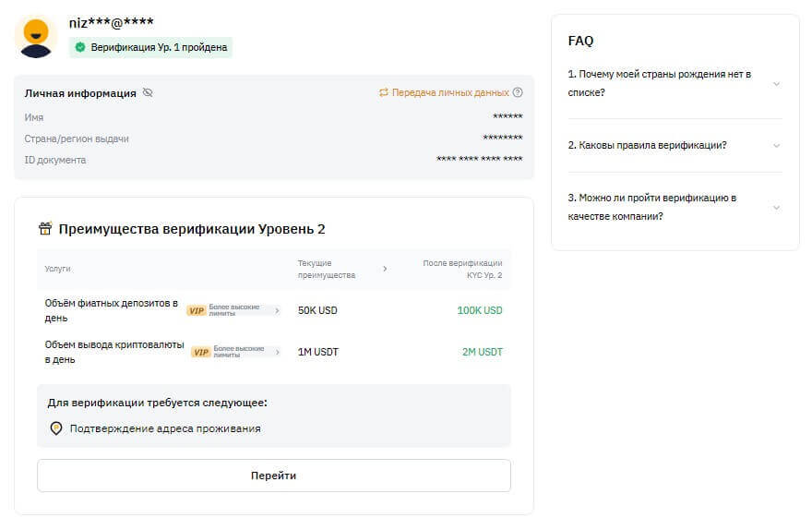
Task: Click the orange transfer arrows icon
Action: (384, 93)
